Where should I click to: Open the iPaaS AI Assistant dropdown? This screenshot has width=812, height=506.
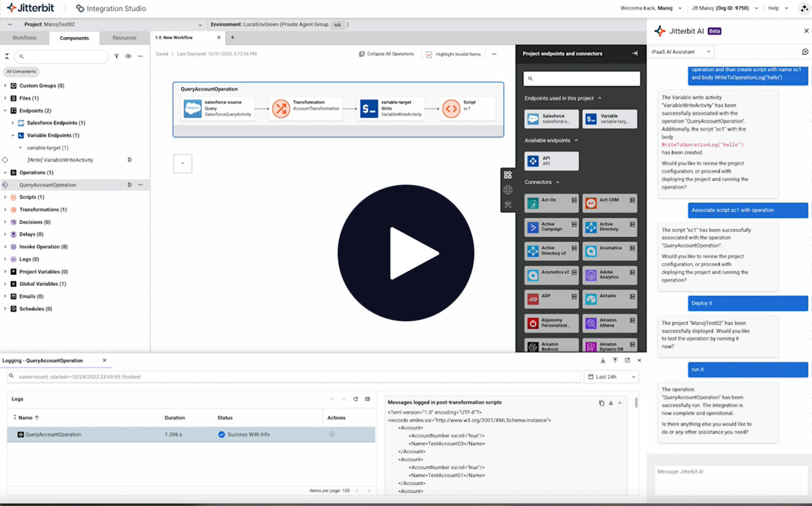click(x=681, y=52)
